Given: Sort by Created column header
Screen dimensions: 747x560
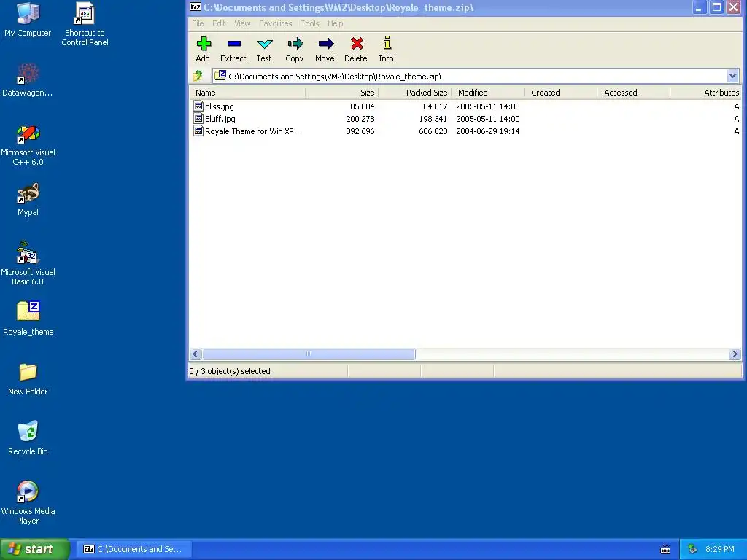Looking at the screenshot, I should (561, 93).
